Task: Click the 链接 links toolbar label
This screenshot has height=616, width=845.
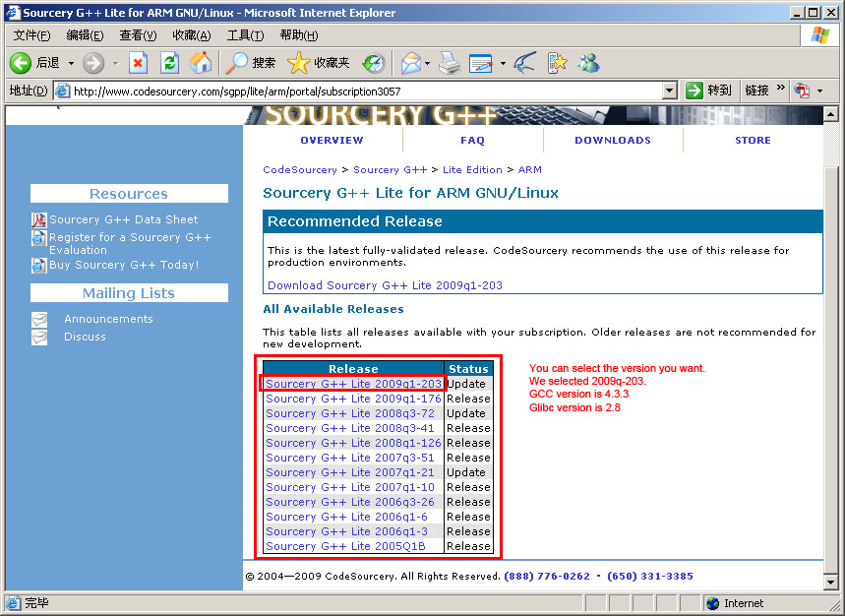Action: (x=756, y=91)
